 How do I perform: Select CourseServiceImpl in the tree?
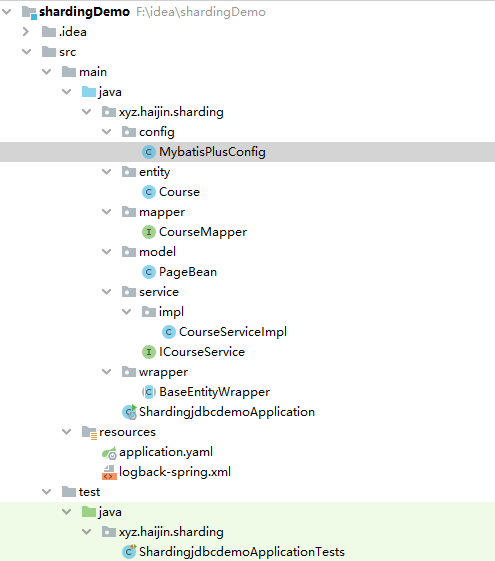click(x=233, y=332)
